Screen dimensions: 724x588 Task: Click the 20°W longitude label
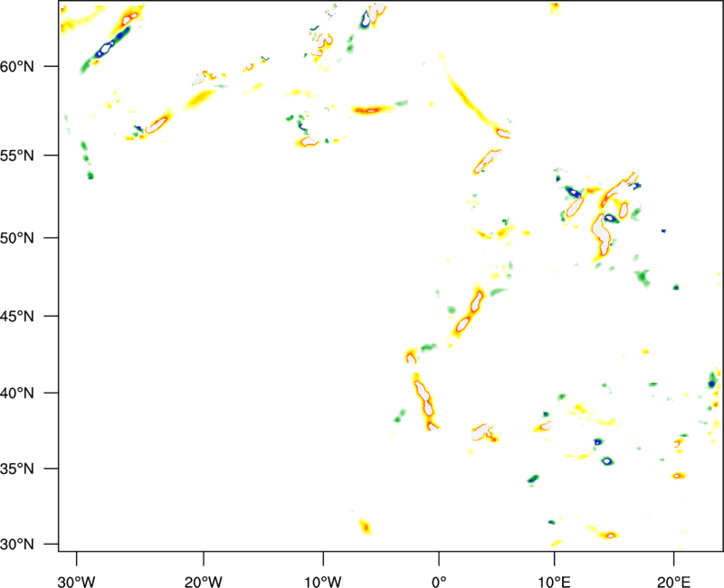pyautogui.click(x=204, y=582)
